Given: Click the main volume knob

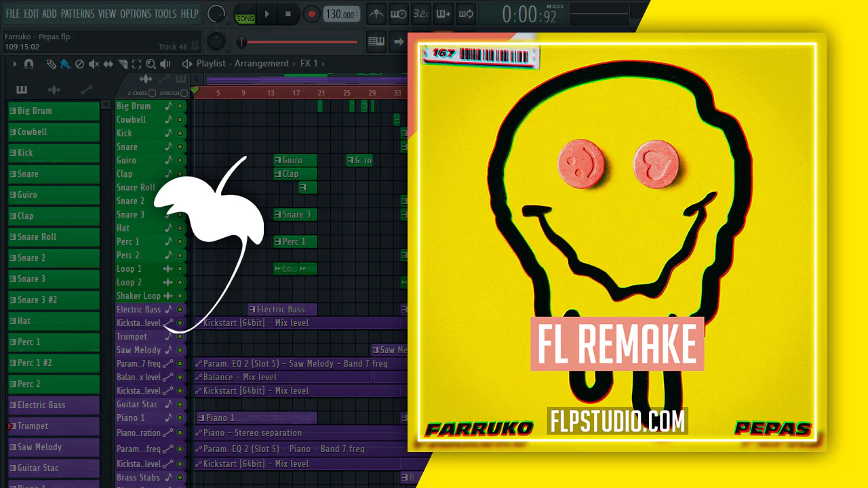Looking at the screenshot, I should (216, 14).
